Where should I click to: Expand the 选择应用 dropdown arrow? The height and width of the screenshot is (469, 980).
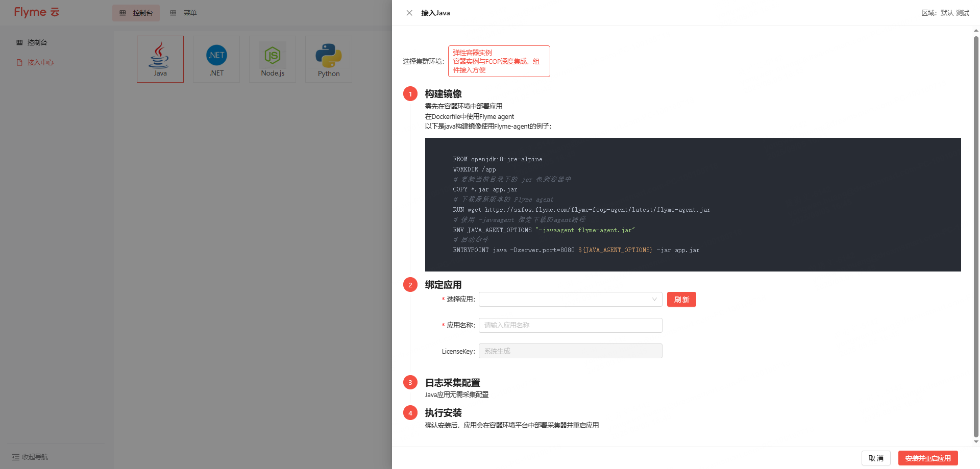point(654,300)
